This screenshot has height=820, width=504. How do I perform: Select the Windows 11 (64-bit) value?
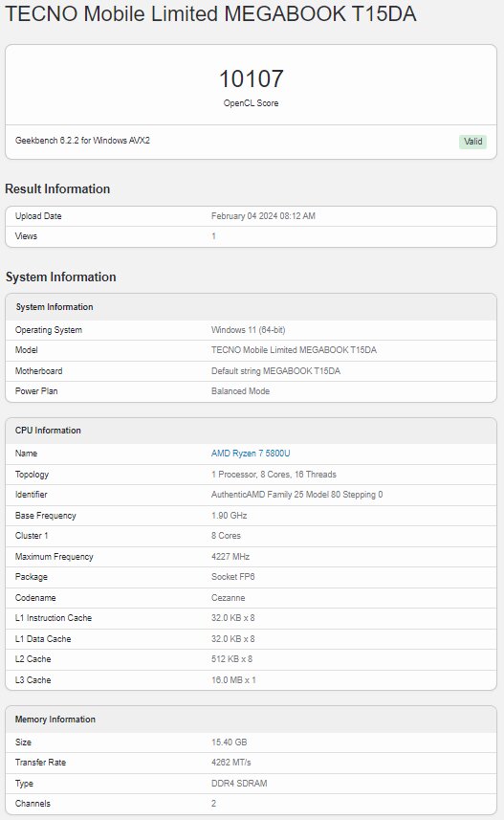point(248,330)
